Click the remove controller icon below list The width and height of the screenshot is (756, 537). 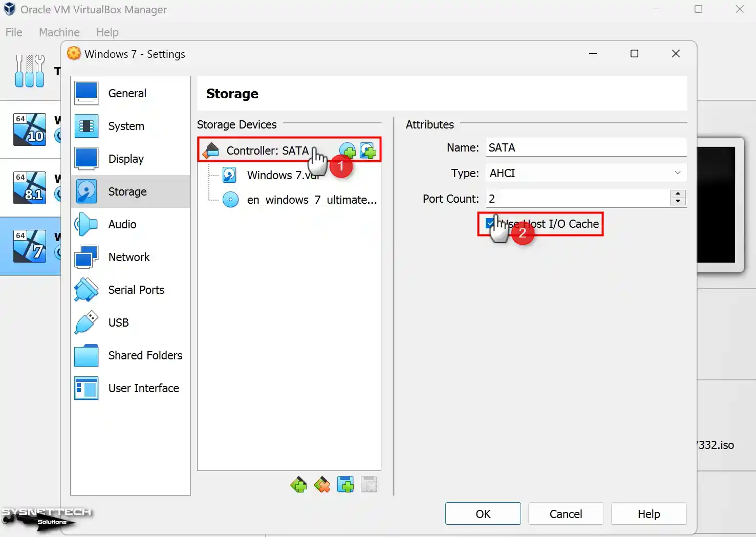[x=322, y=484]
